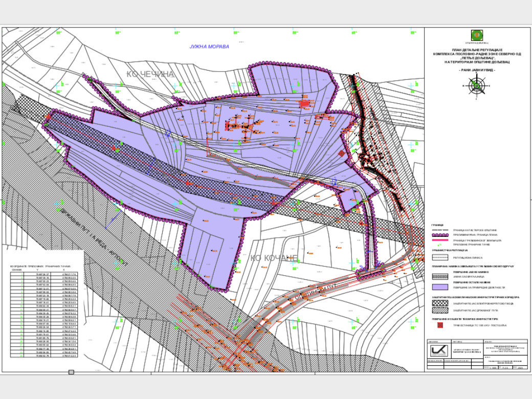Click the РАНИ ЈАВНИ УВИД subtitle
The image size is (532, 399).
click(x=477, y=70)
